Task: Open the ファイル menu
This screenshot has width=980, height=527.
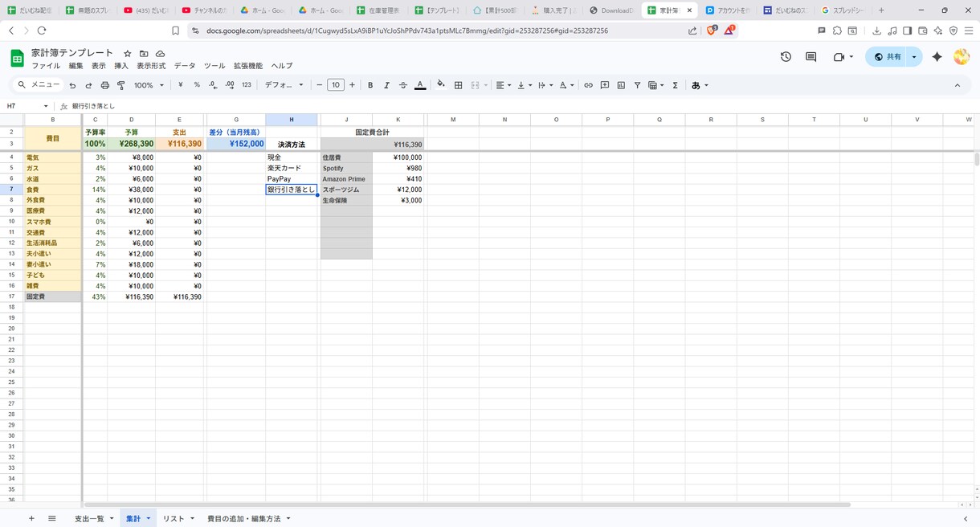Action: pyautogui.click(x=46, y=66)
